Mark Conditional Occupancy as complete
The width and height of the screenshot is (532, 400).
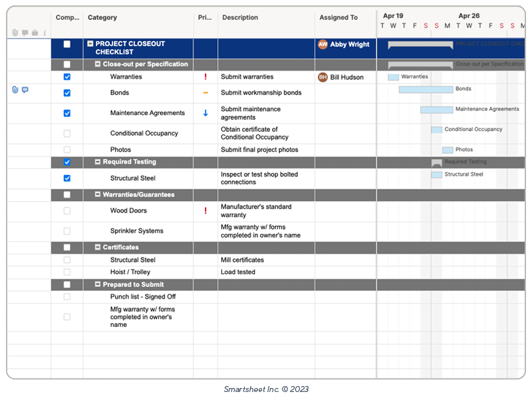click(66, 133)
